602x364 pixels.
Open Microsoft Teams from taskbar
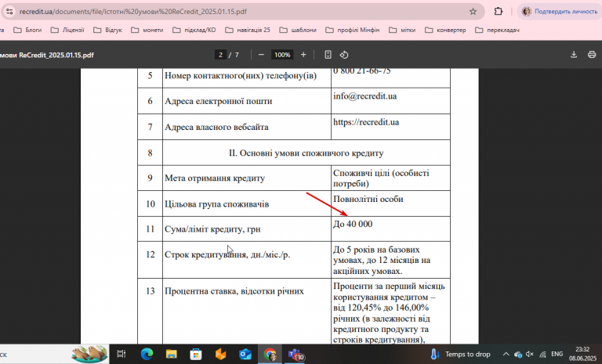point(296,355)
